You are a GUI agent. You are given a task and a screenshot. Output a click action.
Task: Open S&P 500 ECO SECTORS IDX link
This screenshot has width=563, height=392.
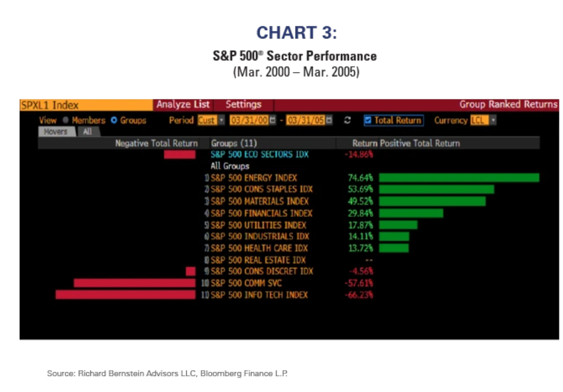click(260, 154)
